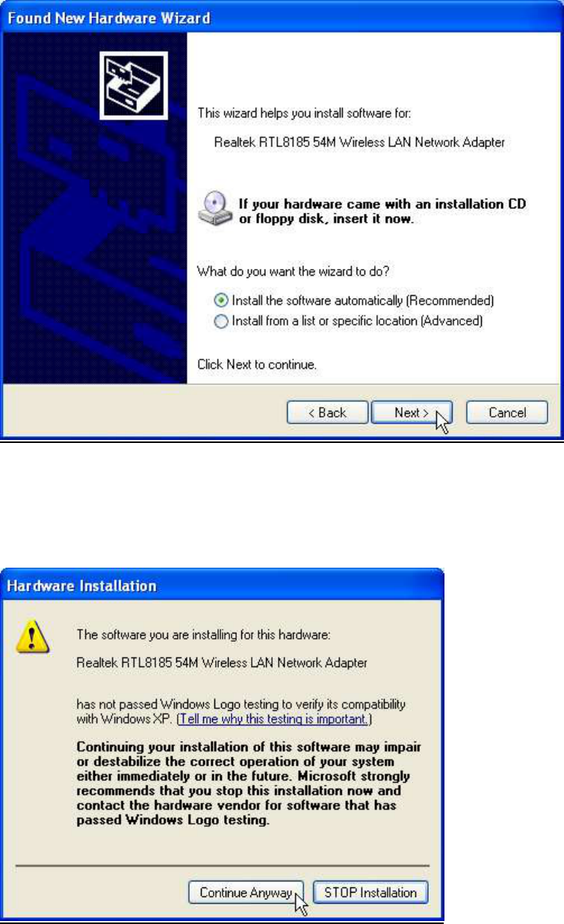The height and width of the screenshot is (924, 564).
Task: Click the yellow warning triangle icon
Action: tap(38, 639)
